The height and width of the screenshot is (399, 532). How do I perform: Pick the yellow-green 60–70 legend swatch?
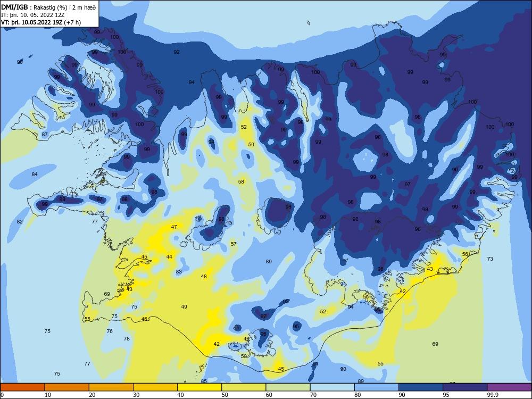pos(288,387)
